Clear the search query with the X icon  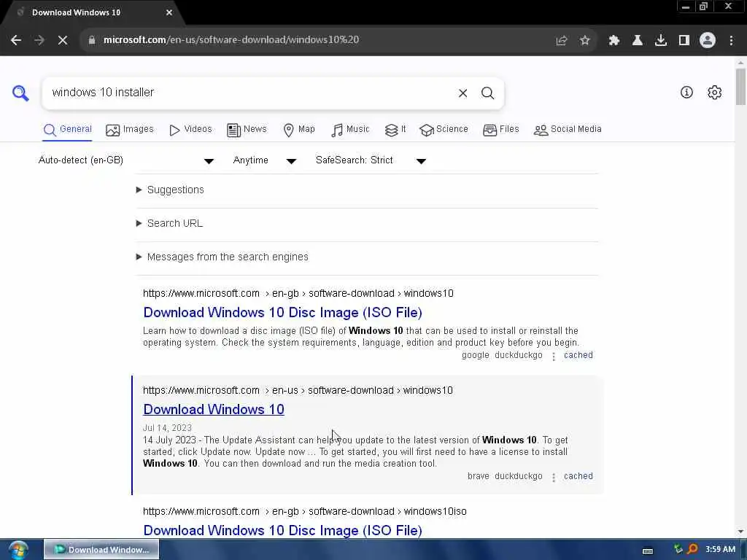462,93
